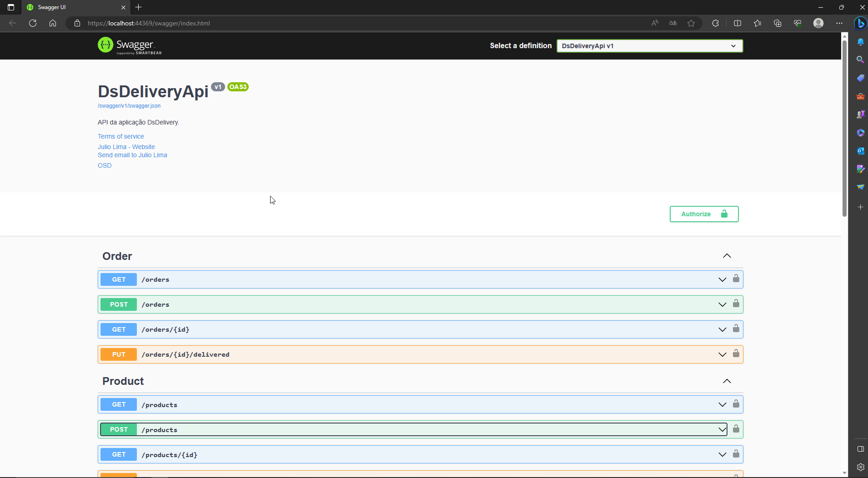The height and width of the screenshot is (478, 868).
Task: Open sidebar tools briefcase icon
Action: [860, 96]
